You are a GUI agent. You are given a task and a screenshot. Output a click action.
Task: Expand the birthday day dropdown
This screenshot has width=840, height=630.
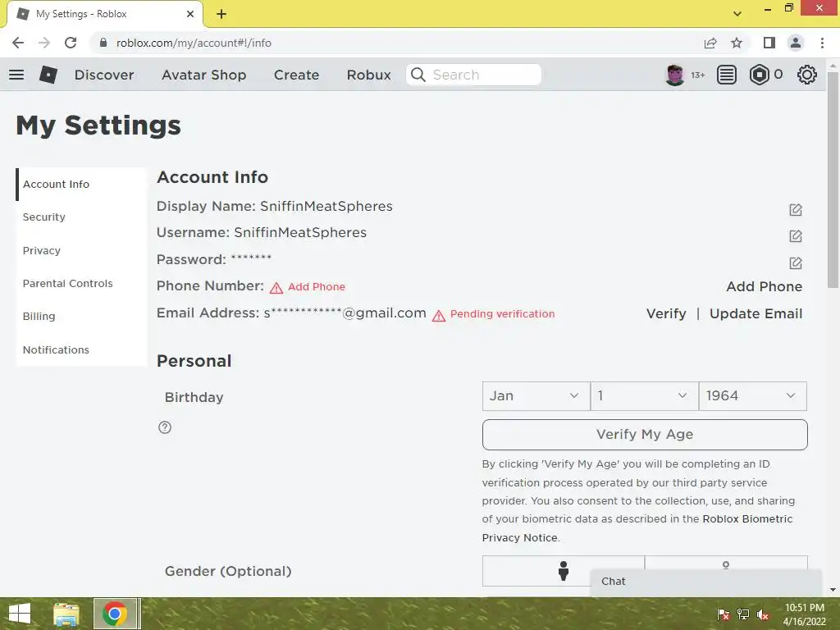pyautogui.click(x=645, y=396)
